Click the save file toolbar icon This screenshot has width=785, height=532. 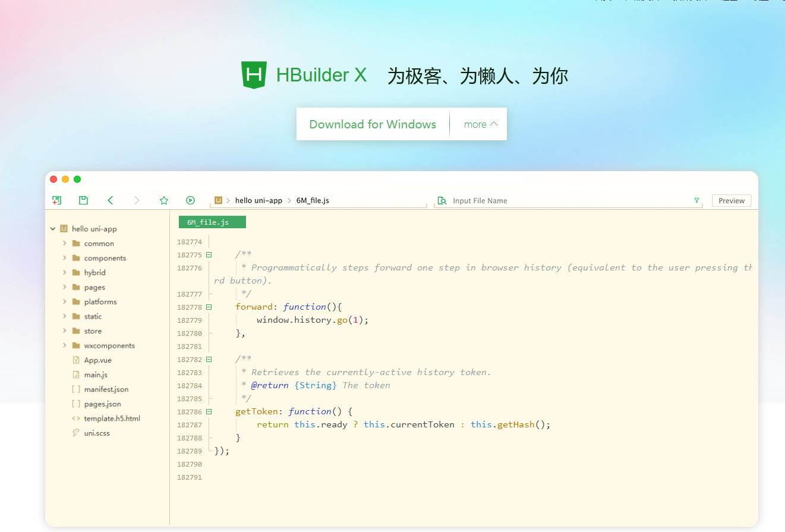(x=83, y=200)
